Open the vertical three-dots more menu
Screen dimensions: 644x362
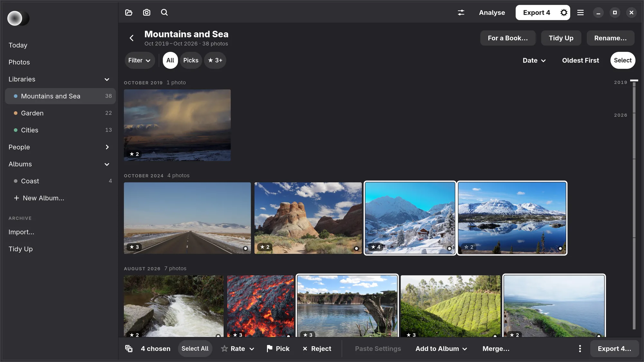coord(580,348)
